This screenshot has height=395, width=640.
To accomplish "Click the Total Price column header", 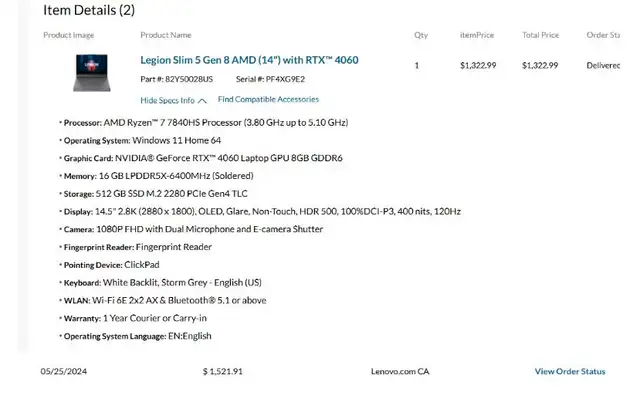I will 540,35.
